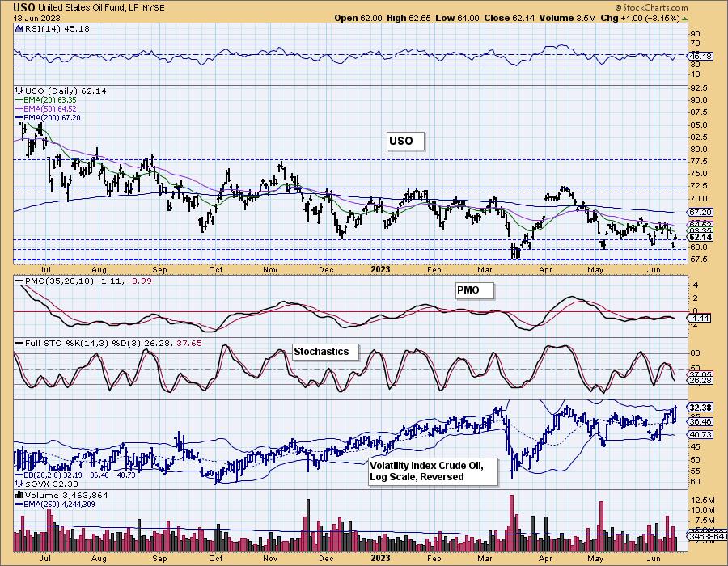The width and height of the screenshot is (728, 566).
Task: Click the 'Close 62.14' value
Action: pos(510,18)
